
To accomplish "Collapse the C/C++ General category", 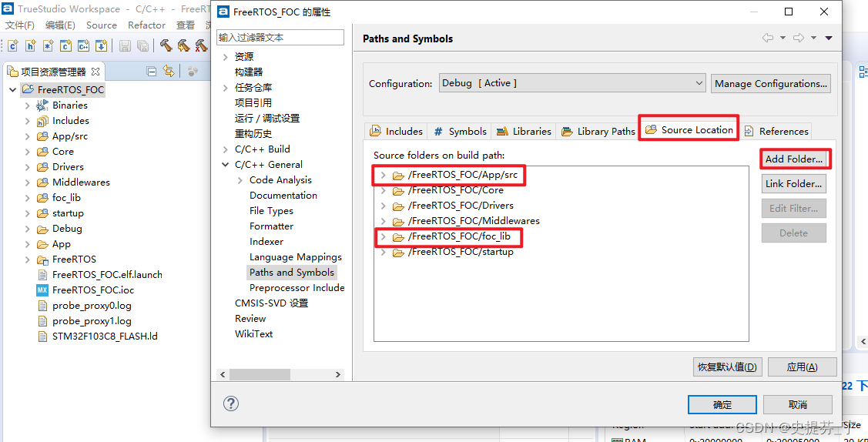I will click(x=226, y=165).
